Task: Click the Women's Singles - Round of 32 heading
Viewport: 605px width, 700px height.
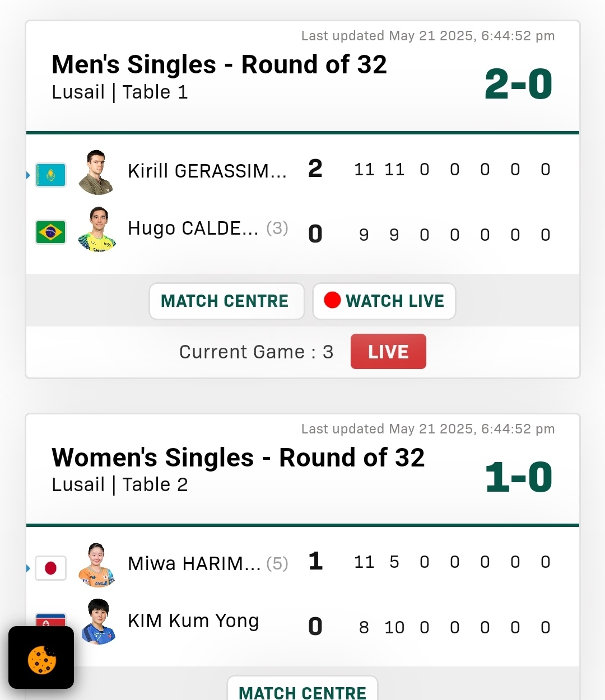Action: click(238, 458)
